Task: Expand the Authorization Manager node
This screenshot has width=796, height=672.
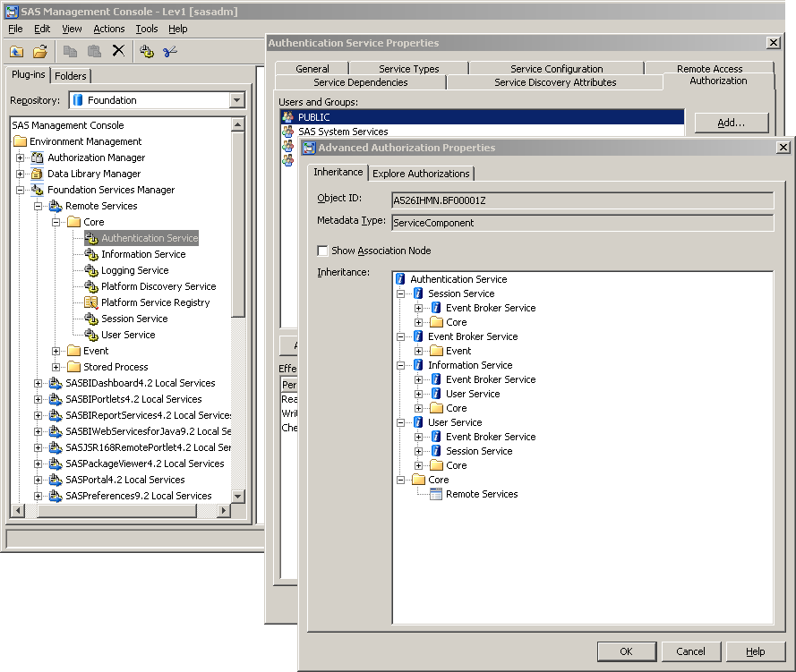Action: click(x=20, y=157)
